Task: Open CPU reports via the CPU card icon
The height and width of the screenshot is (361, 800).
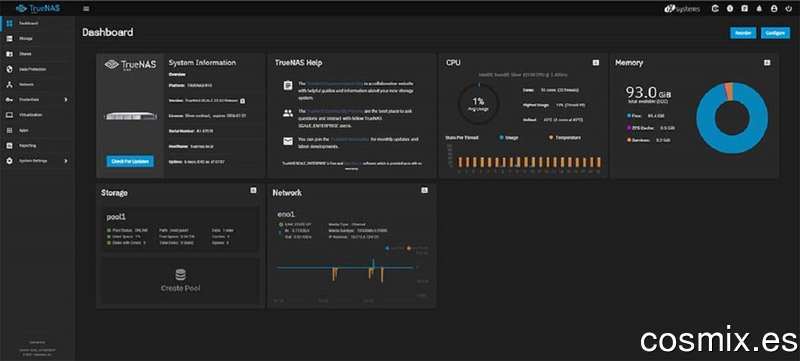Action: 595,62
